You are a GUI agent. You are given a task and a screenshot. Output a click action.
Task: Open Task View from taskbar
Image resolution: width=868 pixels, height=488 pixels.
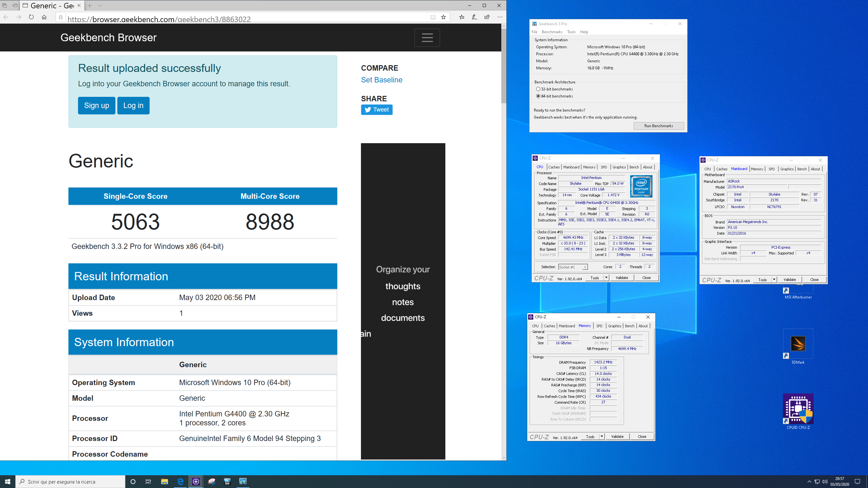[148, 482]
